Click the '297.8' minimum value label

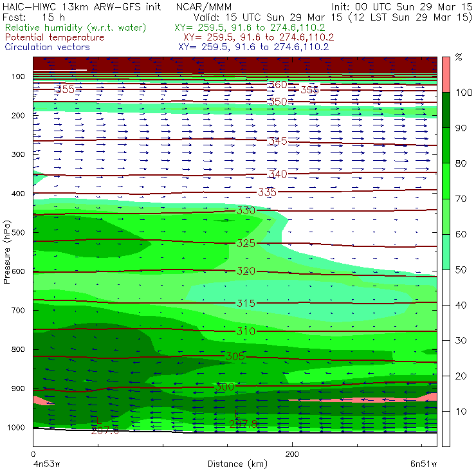tap(244, 424)
